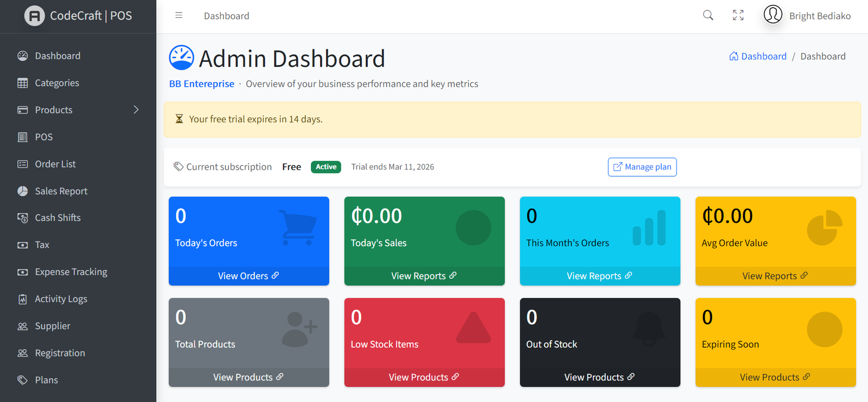Click the speedometer icon beside Admin Dashboard
This screenshot has height=402, width=868.
[x=181, y=58]
